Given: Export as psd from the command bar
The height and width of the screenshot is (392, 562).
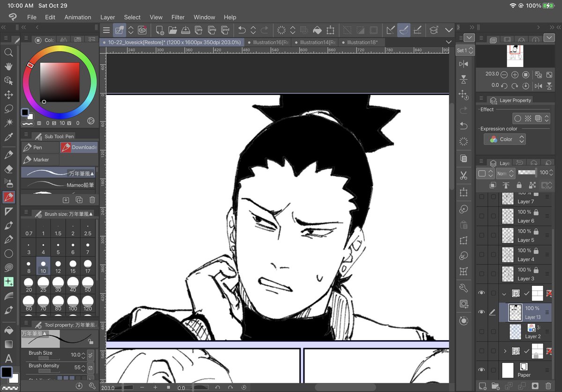Looking at the screenshot, I should (x=225, y=30).
